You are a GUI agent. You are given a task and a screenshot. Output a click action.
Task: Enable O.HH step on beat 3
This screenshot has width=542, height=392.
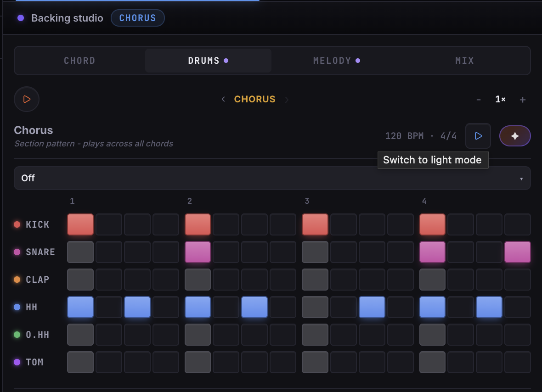coord(315,335)
